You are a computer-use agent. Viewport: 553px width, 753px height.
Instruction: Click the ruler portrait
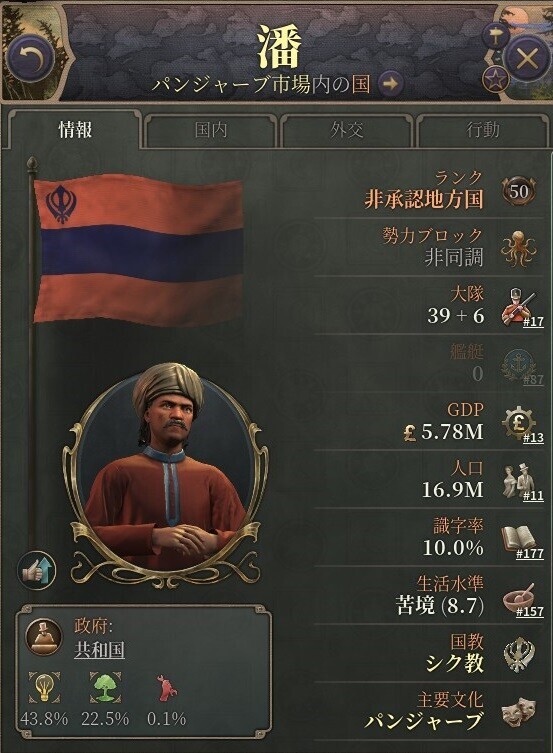[166, 468]
